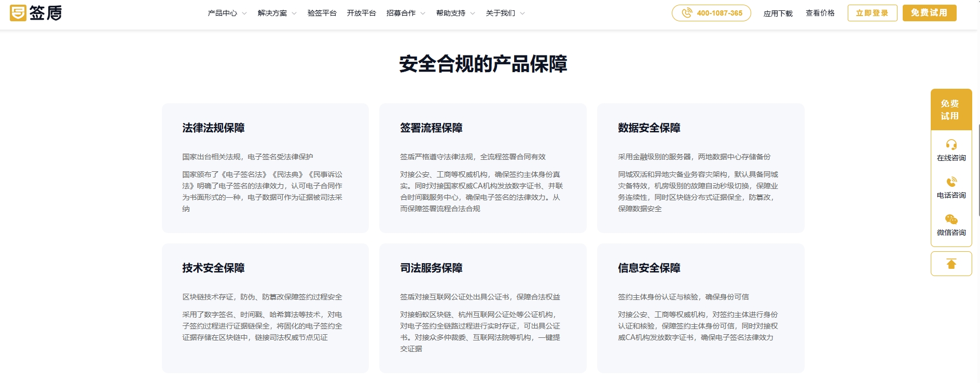
Task: Open the 微信咨询 WeChat icon
Action: tap(951, 220)
